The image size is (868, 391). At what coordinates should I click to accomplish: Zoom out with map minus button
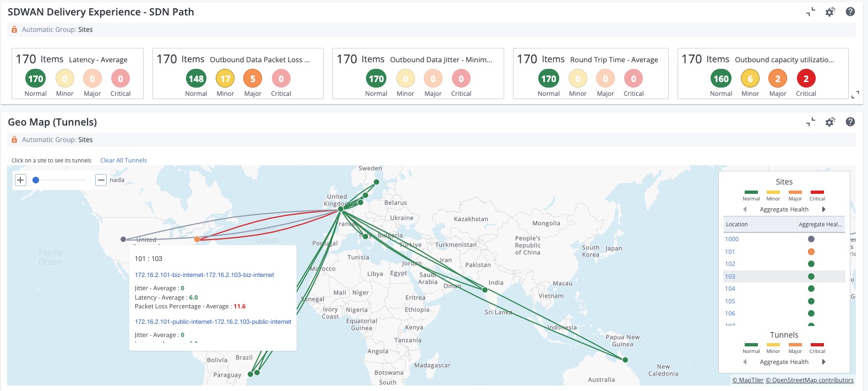[101, 180]
